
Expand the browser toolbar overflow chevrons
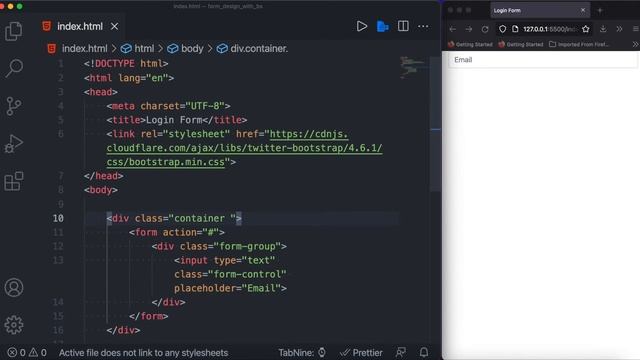click(619, 29)
